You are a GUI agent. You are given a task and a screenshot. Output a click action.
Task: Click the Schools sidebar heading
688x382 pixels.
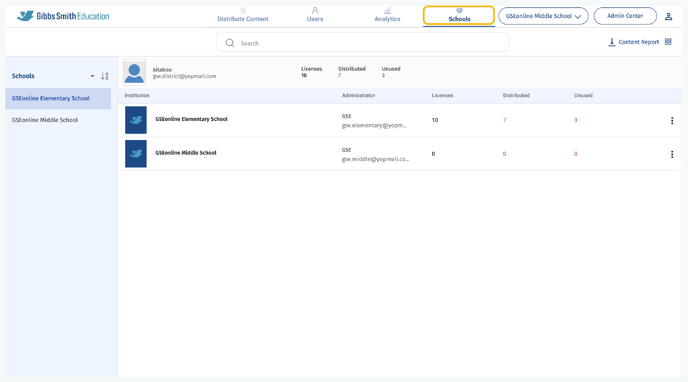(23, 76)
